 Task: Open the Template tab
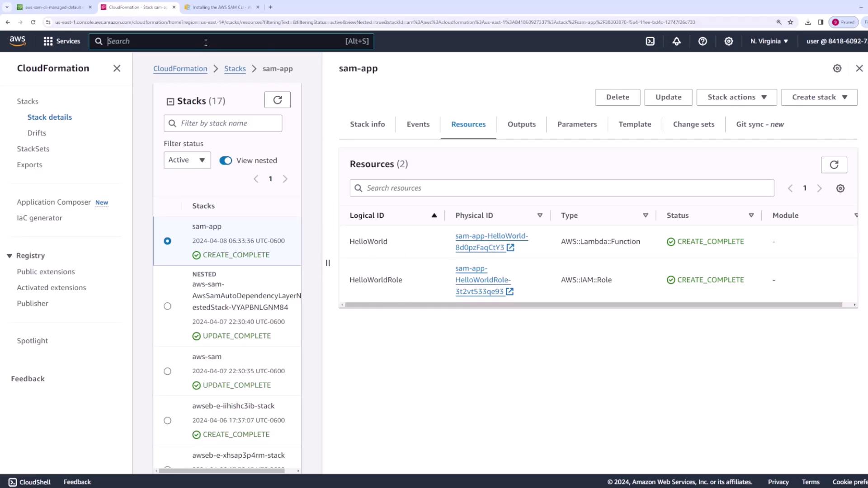(x=634, y=124)
